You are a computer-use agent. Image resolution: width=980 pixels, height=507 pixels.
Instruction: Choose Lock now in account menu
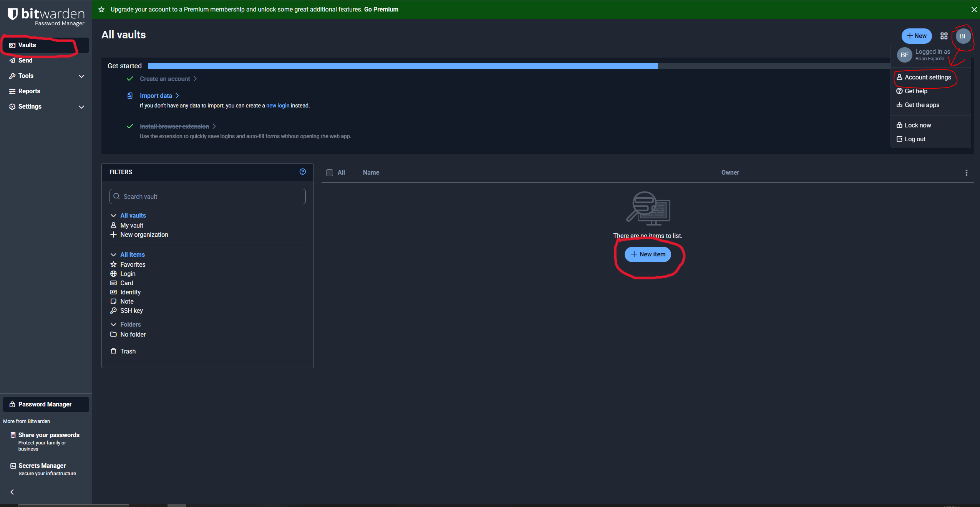tap(917, 125)
